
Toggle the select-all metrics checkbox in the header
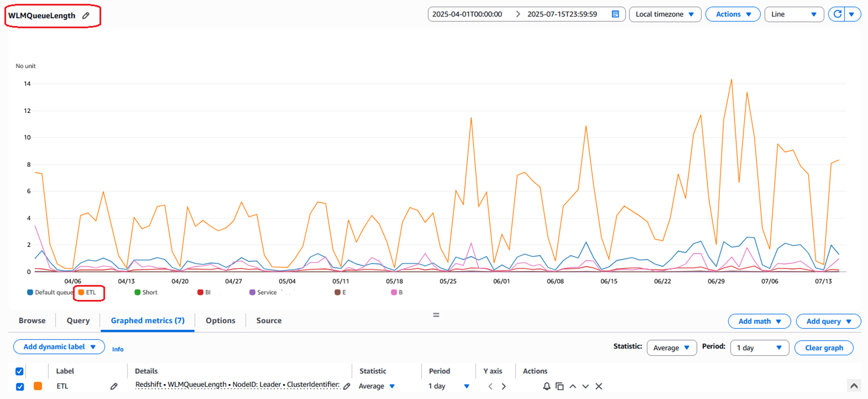coord(19,371)
